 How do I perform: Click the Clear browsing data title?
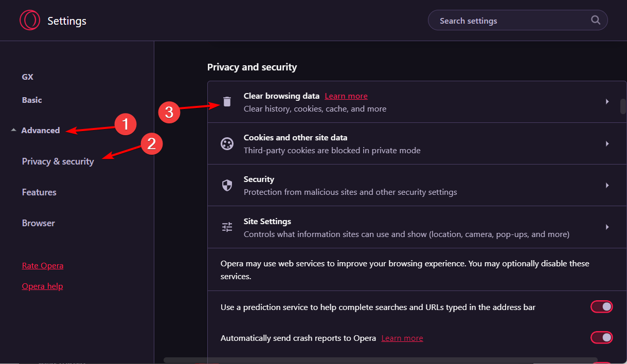[281, 96]
